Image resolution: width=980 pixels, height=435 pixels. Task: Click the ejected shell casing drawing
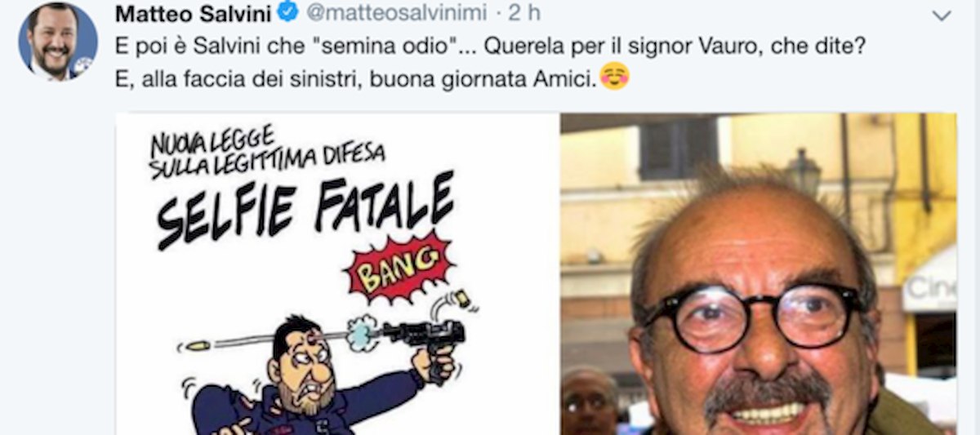463,299
